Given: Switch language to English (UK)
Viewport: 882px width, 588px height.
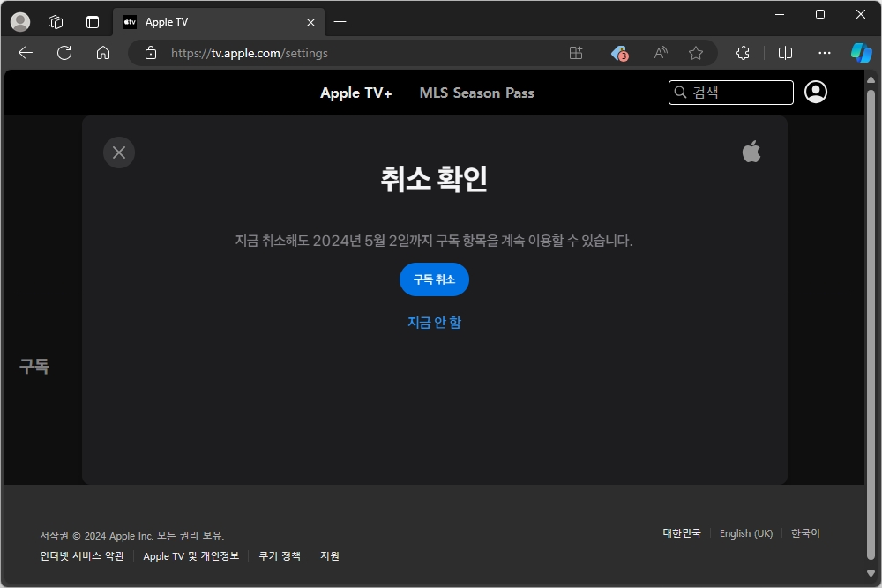Looking at the screenshot, I should pos(746,533).
